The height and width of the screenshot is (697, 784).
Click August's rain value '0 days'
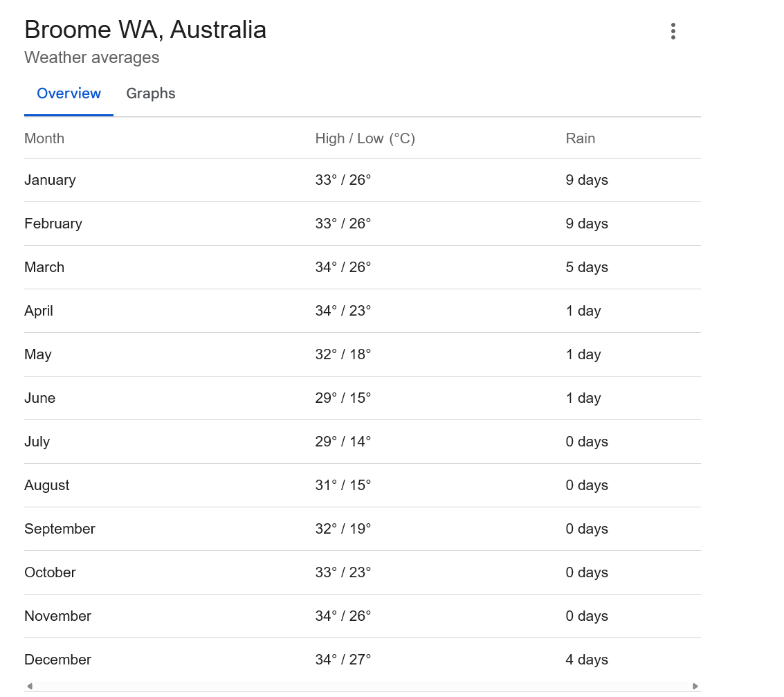pyautogui.click(x=587, y=485)
